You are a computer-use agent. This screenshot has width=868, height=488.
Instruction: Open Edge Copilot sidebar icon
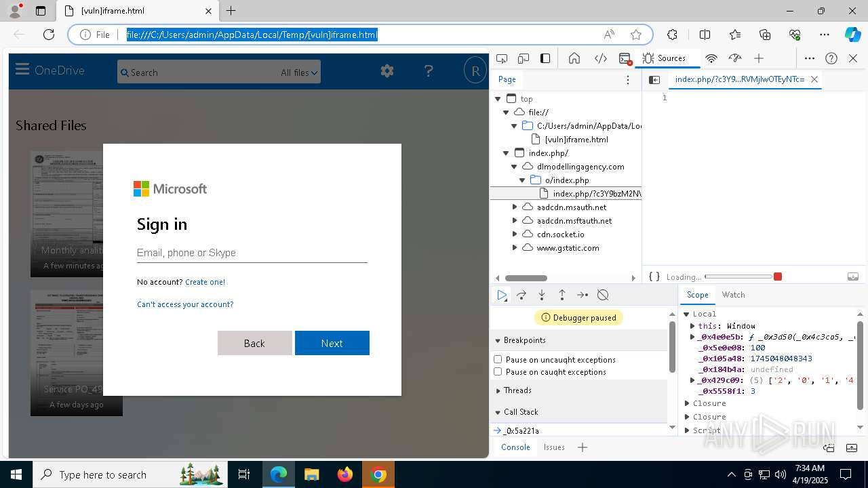pos(852,35)
